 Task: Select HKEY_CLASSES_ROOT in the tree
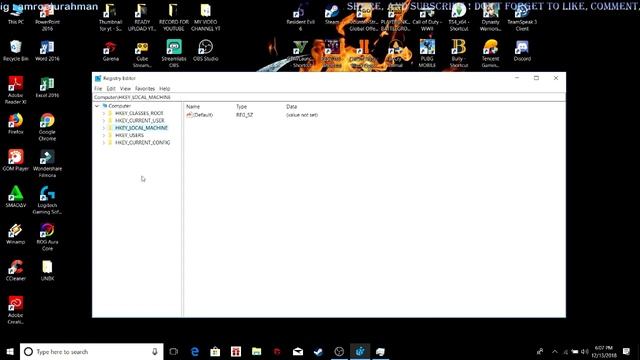pyautogui.click(x=139, y=113)
